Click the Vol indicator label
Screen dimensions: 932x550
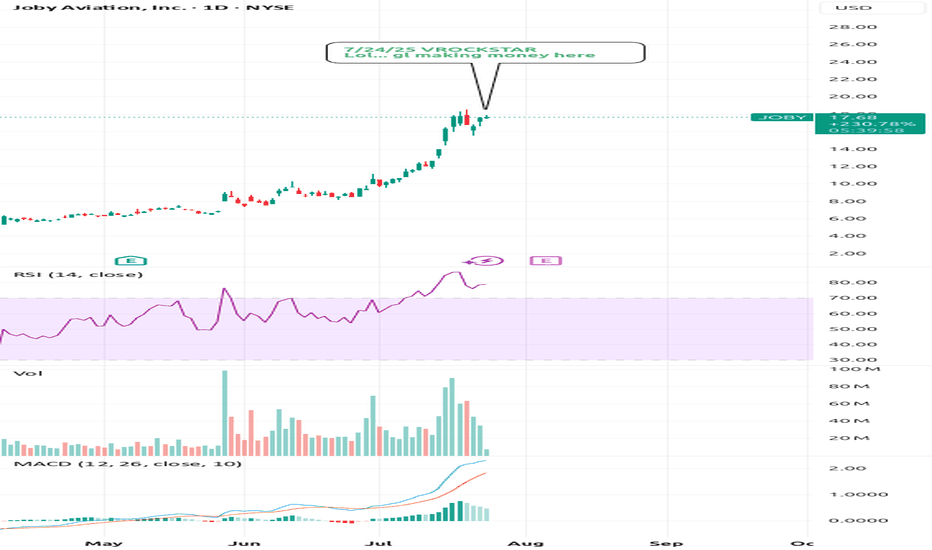click(28, 373)
